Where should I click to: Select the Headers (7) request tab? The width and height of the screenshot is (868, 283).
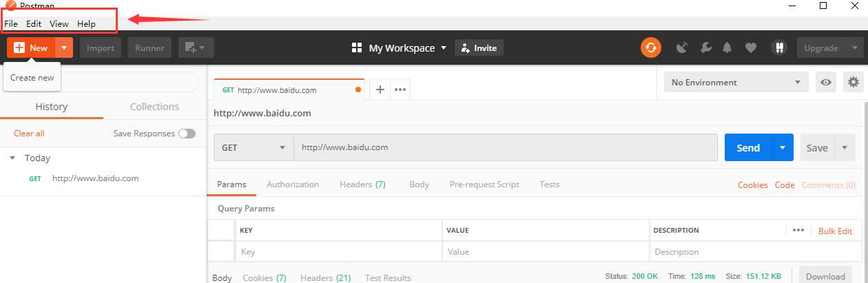(362, 185)
